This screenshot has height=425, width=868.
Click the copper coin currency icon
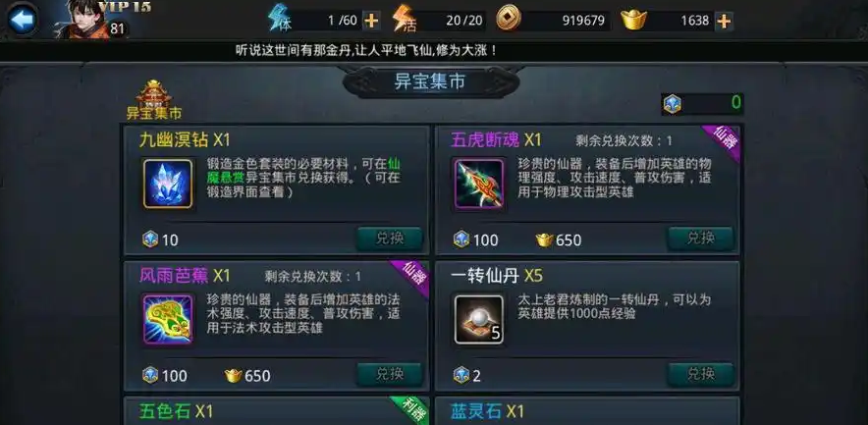coord(507,20)
